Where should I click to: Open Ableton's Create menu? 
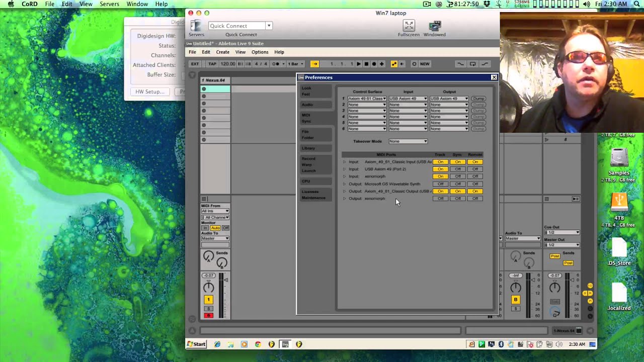[222, 52]
